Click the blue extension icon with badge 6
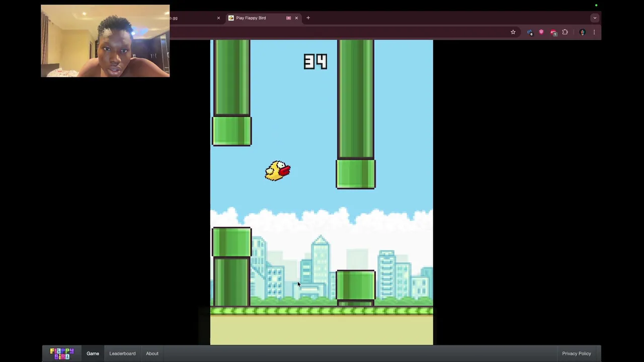This screenshot has width=644, height=362. pos(530,32)
